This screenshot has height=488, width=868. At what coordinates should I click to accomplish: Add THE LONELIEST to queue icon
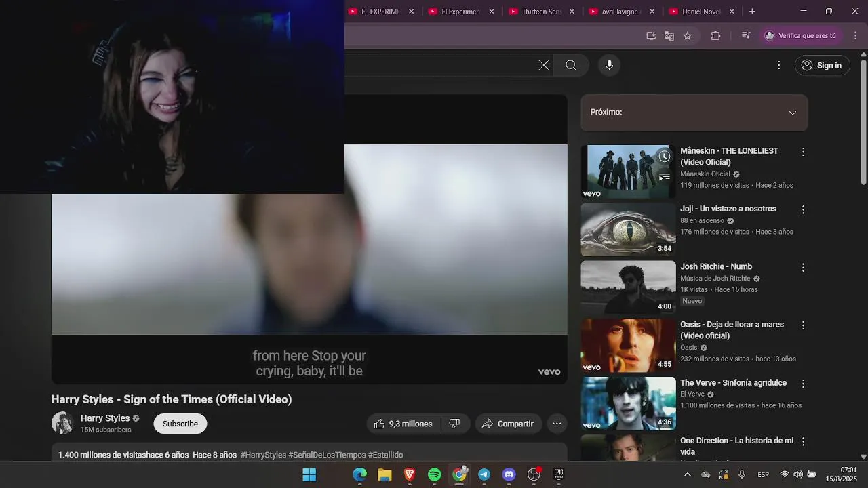coord(665,177)
